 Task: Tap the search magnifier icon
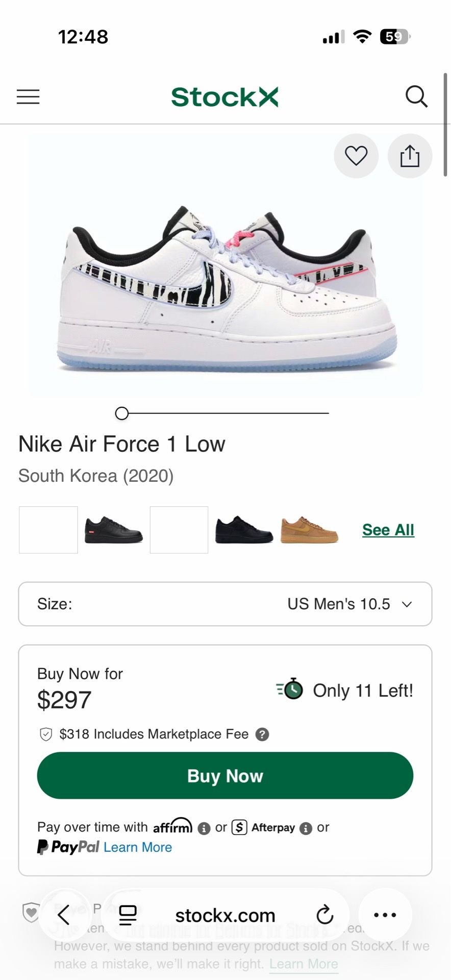(x=416, y=96)
